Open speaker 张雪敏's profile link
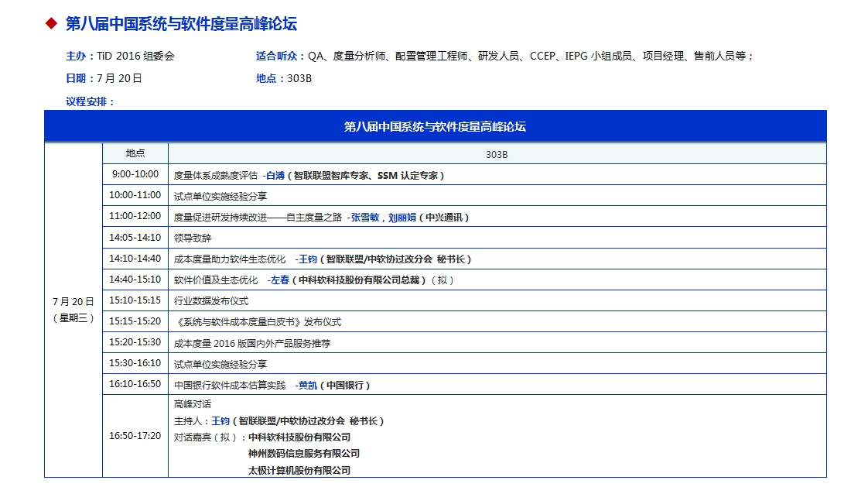Screen dimensions: 868x494 tap(365, 218)
